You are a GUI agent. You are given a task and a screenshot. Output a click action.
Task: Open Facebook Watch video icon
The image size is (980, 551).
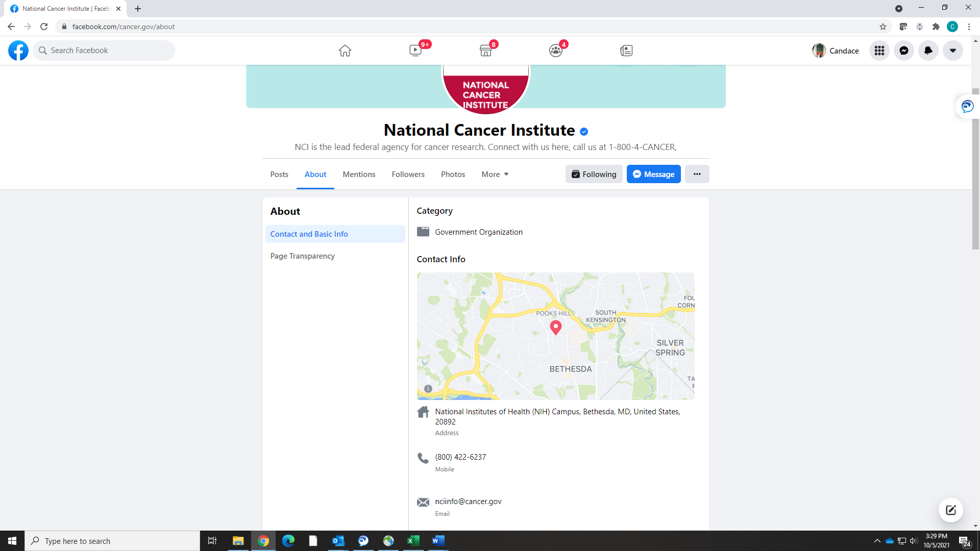coord(415,51)
